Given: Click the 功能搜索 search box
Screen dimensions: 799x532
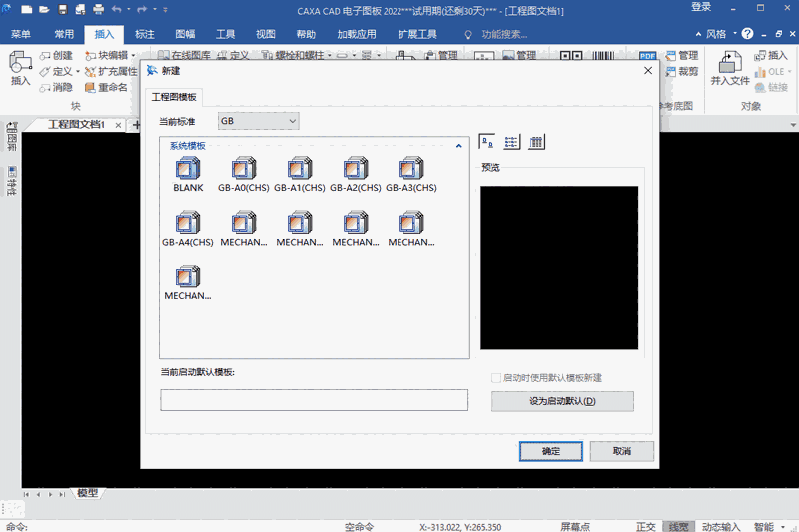Looking at the screenshot, I should pos(504,34).
